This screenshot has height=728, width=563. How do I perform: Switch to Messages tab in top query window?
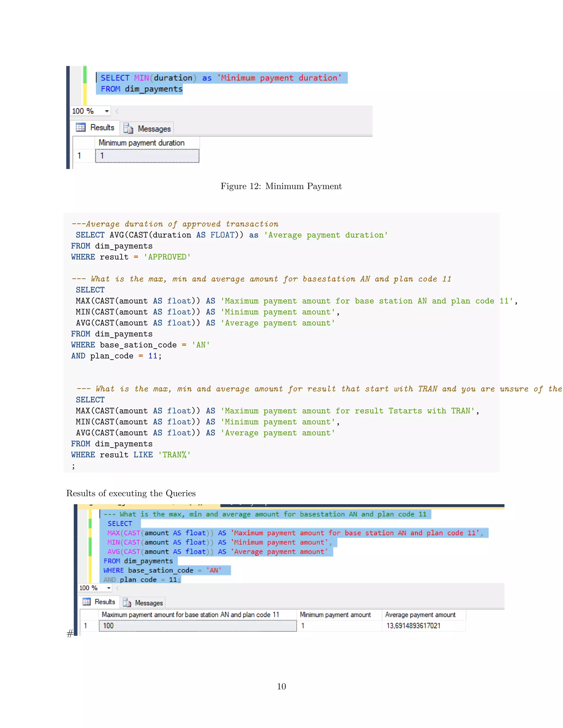coord(154,129)
